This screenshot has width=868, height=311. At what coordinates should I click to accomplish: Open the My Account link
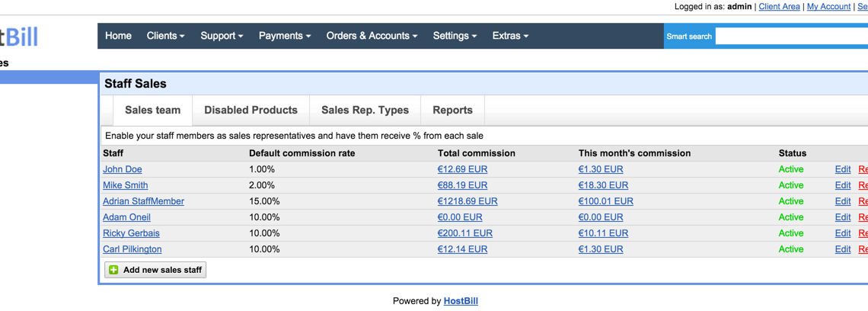(x=828, y=7)
